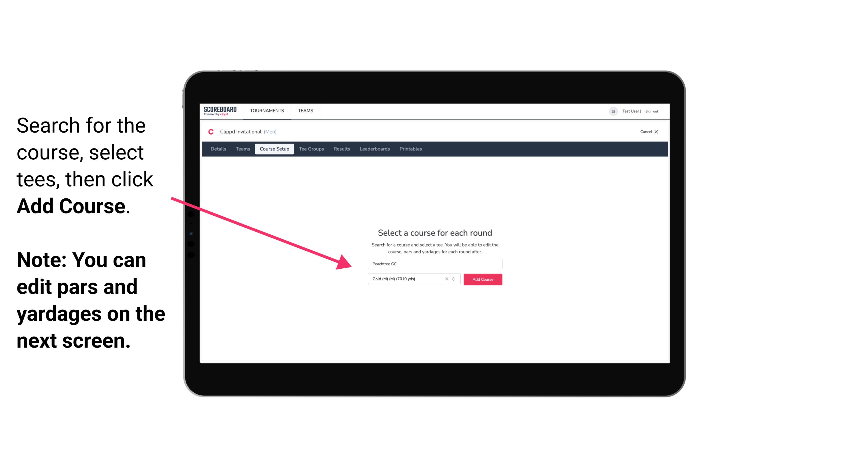
Task: Select the Course Setup tab
Action: tap(275, 149)
